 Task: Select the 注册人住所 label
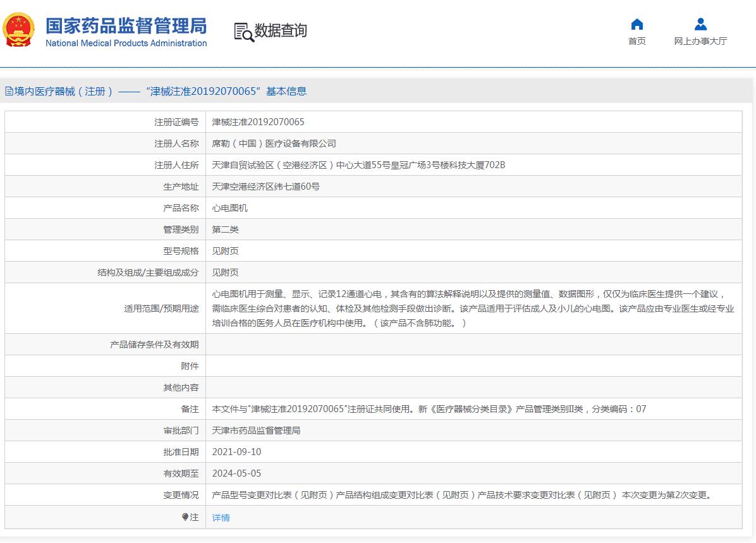(x=176, y=165)
